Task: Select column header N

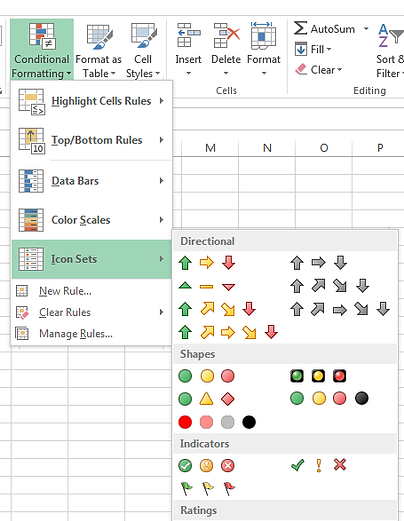Action: click(x=267, y=148)
